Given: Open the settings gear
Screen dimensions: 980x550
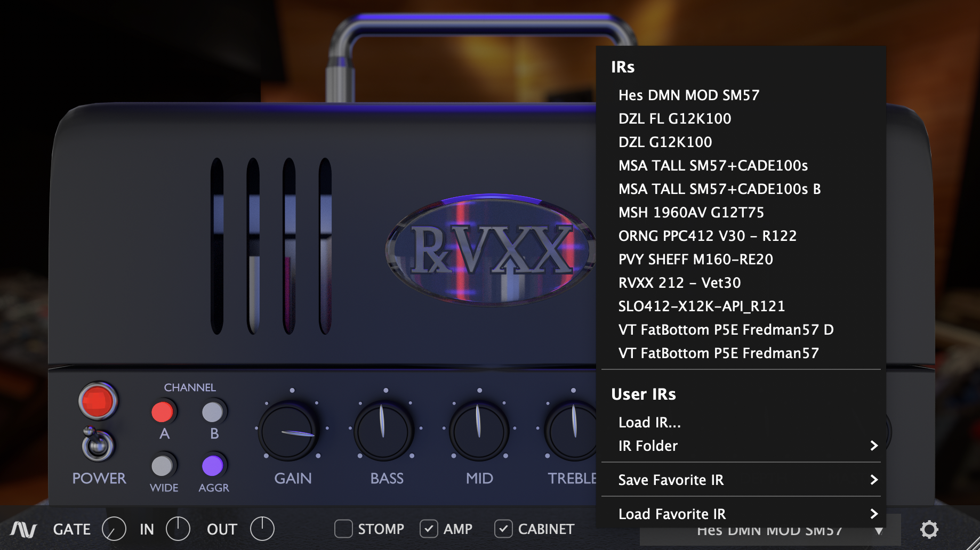Looking at the screenshot, I should tap(929, 529).
